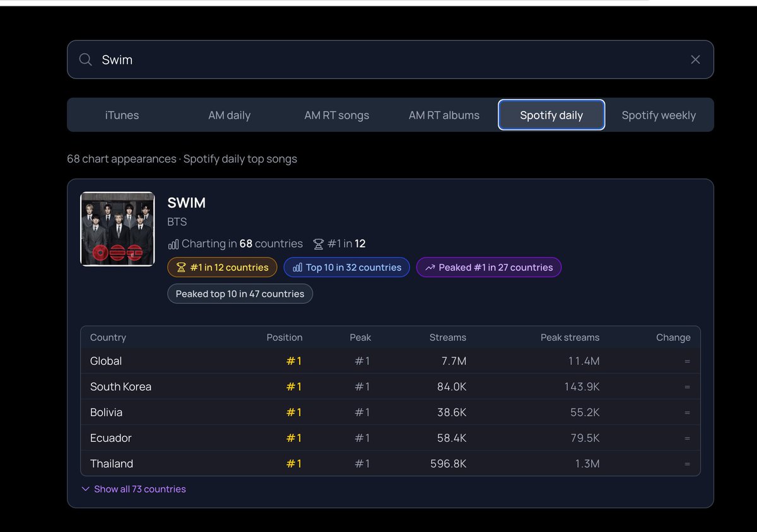Click the trophy icon in the yellow badge
This screenshot has width=757, height=532.
click(181, 267)
